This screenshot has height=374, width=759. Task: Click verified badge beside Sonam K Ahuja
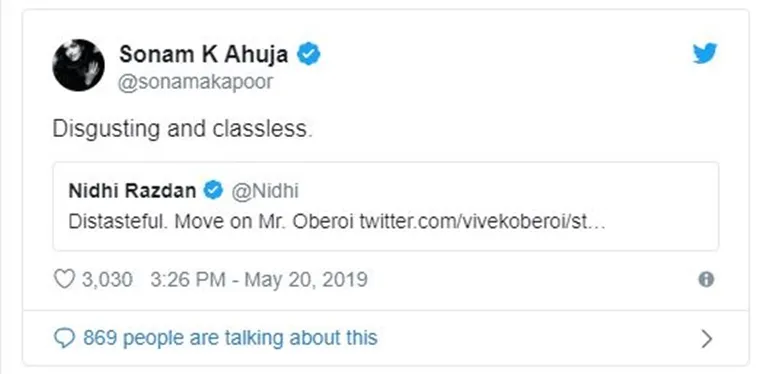(308, 54)
